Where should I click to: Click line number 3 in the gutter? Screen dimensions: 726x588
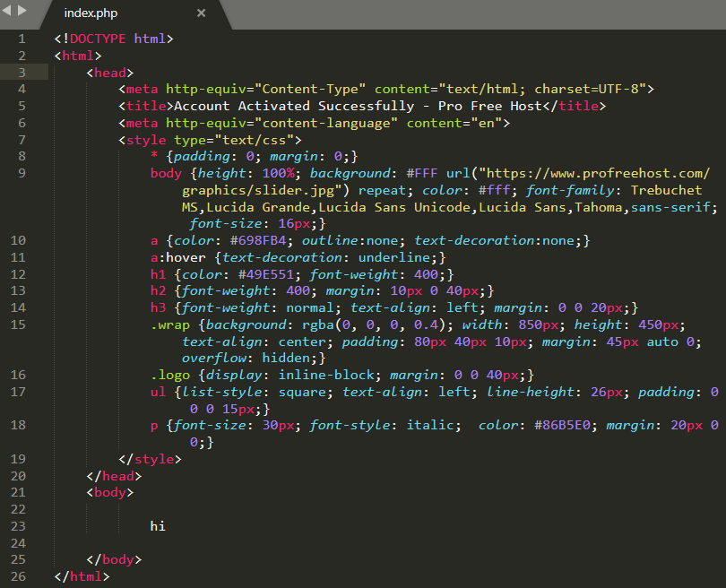coord(22,73)
